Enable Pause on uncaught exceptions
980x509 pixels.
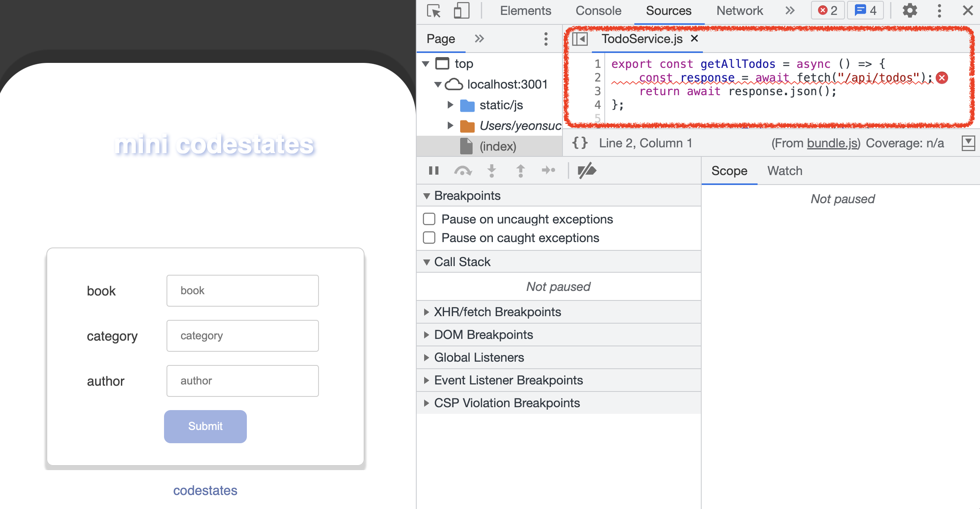pyautogui.click(x=429, y=219)
